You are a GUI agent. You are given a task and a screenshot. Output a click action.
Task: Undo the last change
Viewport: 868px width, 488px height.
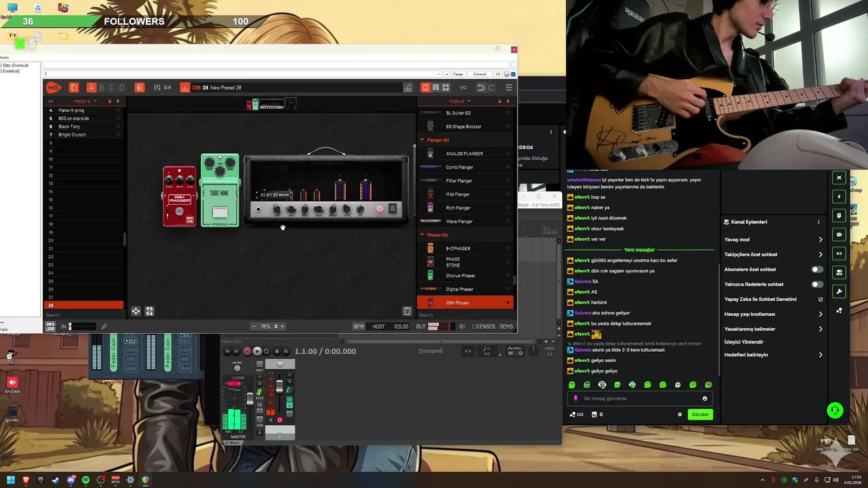click(481, 87)
